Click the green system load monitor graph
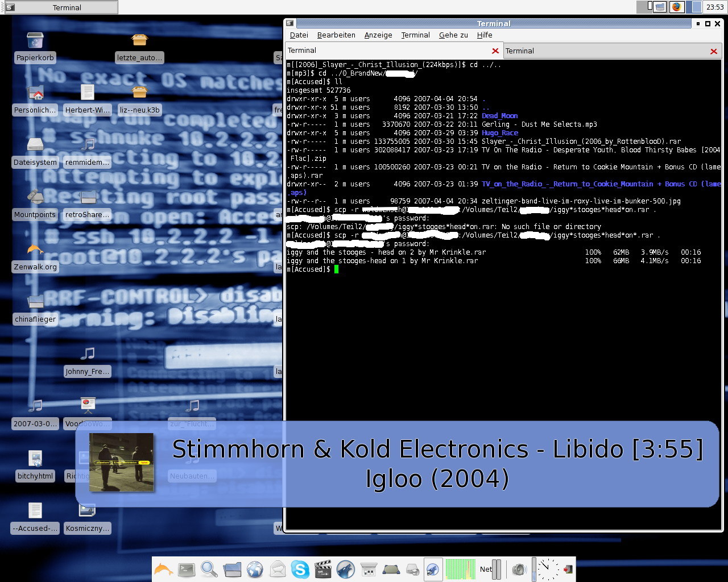The image size is (728, 582). tap(460, 569)
